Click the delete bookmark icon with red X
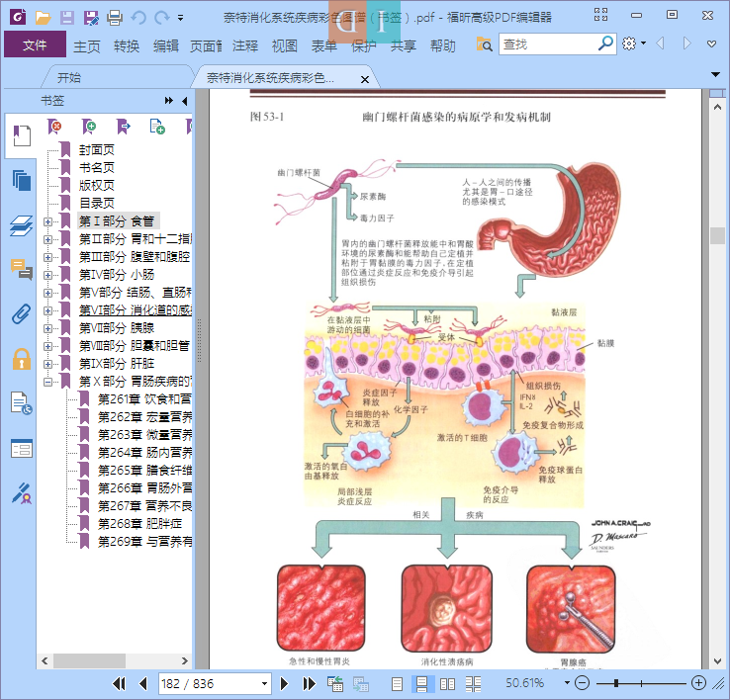This screenshot has width=730, height=700. coord(54,127)
